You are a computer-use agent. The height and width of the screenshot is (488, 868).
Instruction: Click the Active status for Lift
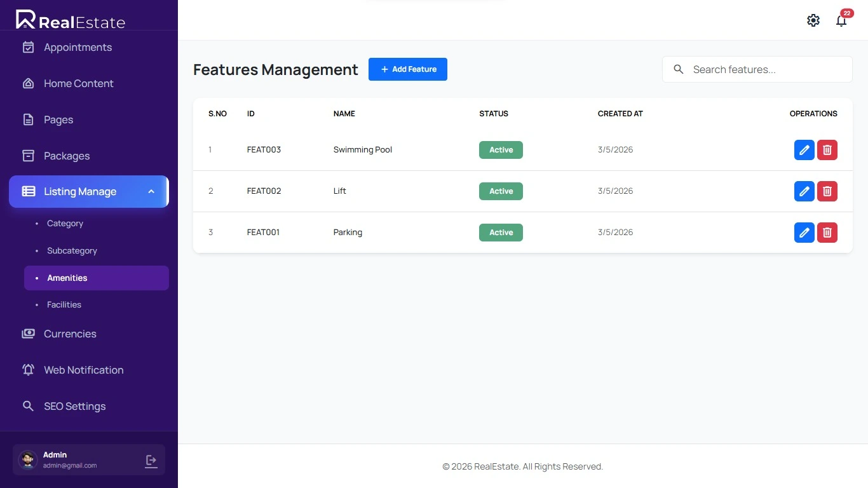[501, 191]
